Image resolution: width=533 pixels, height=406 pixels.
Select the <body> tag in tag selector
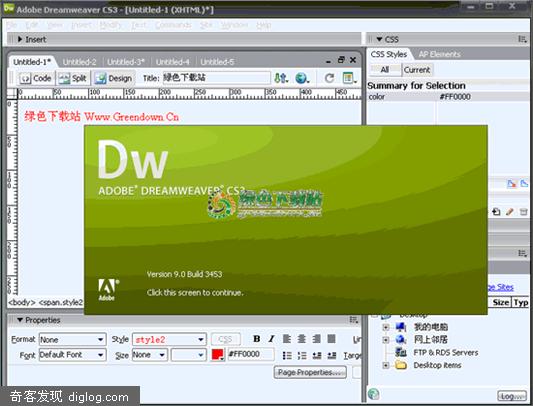pos(22,302)
